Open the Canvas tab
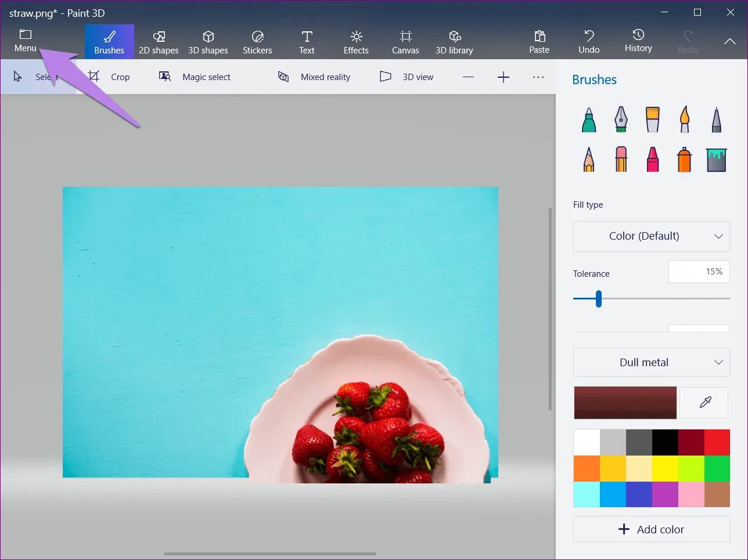 coord(405,42)
